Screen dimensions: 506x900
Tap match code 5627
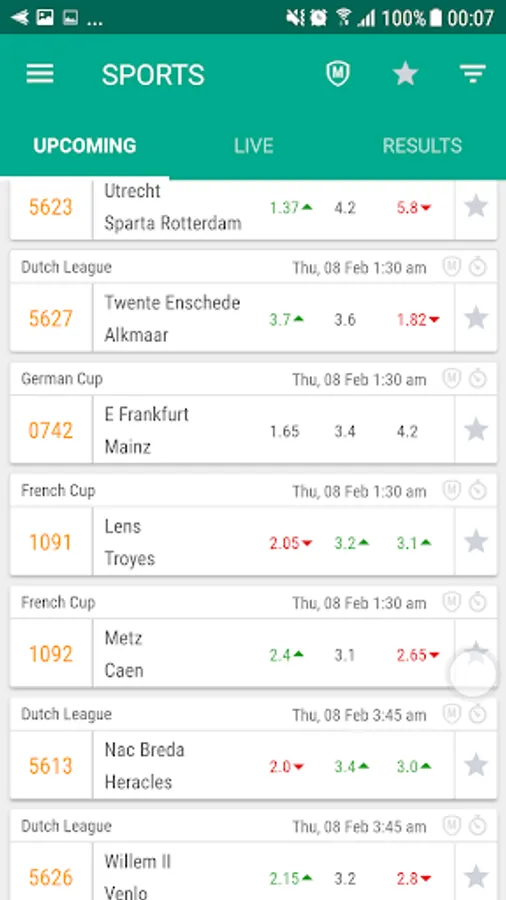pyautogui.click(x=50, y=318)
